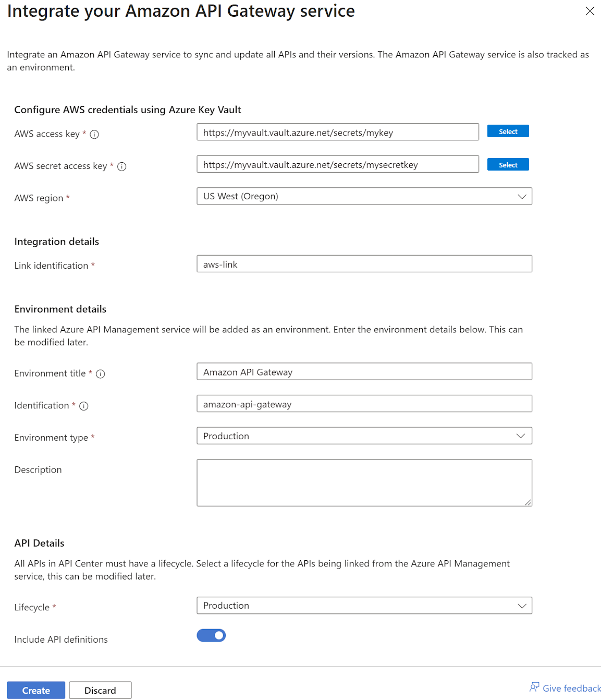This screenshot has height=700, width=601.
Task: Click the Create button
Action: (x=36, y=690)
